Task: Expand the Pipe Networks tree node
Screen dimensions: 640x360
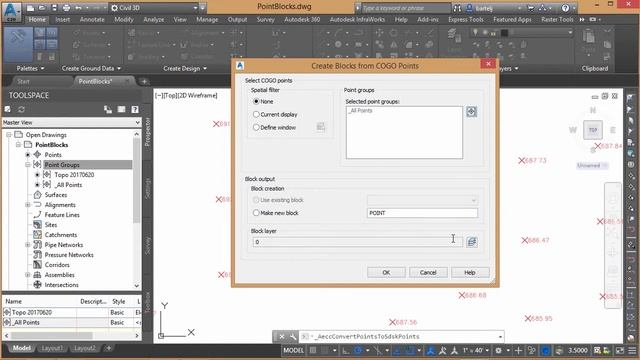Action: [x=28, y=244]
